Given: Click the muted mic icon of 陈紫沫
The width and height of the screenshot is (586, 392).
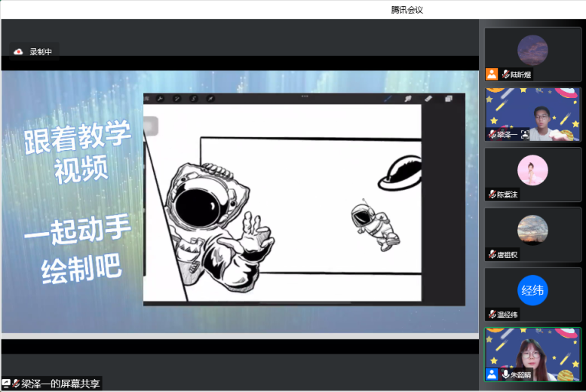Looking at the screenshot, I should click(492, 194).
